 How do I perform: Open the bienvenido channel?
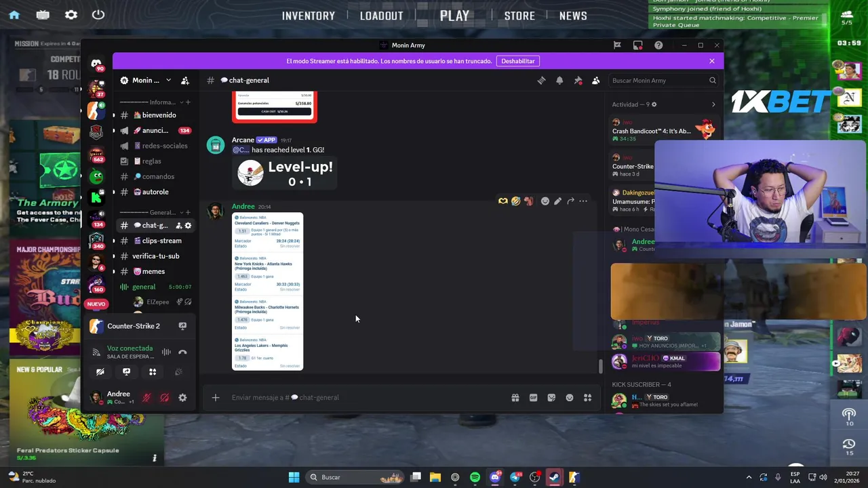(155, 115)
